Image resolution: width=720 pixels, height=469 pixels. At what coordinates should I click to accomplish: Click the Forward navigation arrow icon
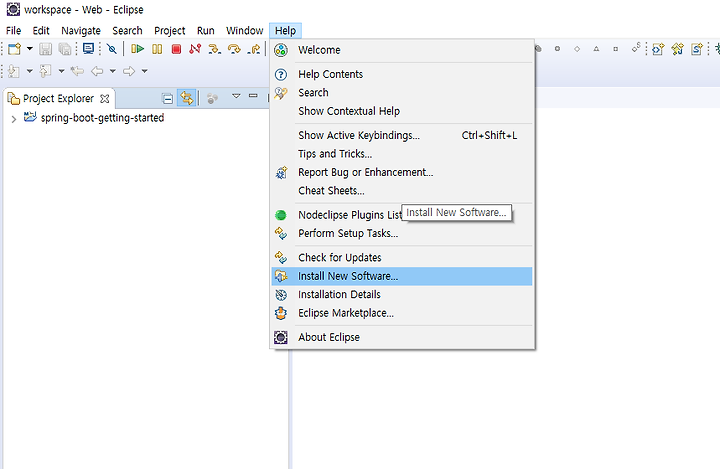click(x=129, y=71)
